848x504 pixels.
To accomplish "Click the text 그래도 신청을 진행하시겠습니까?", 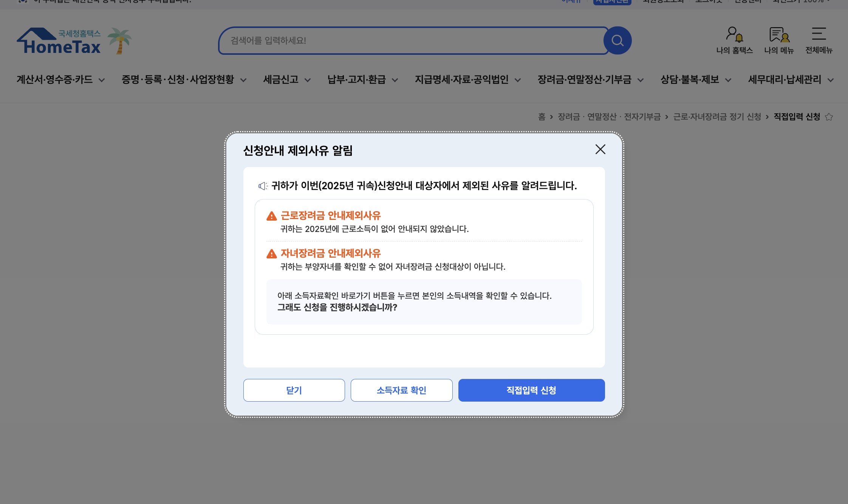I will pyautogui.click(x=337, y=307).
